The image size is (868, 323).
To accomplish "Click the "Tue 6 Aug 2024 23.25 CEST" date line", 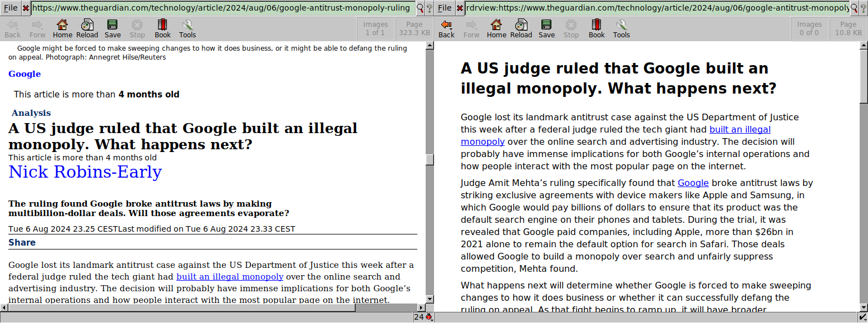I will coord(63,229).
